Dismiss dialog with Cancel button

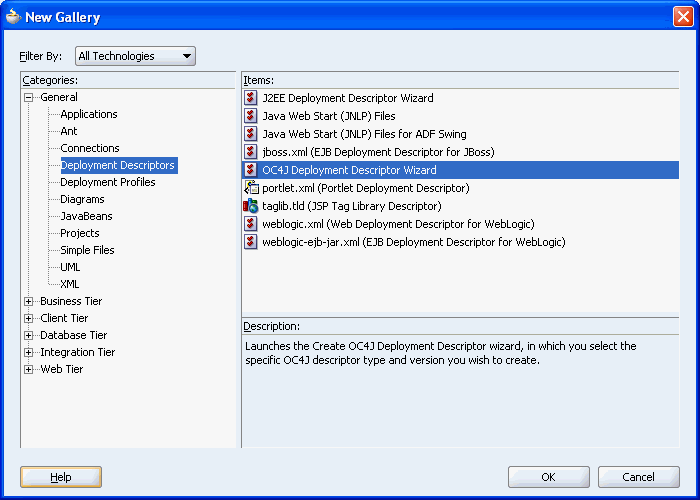click(x=638, y=477)
